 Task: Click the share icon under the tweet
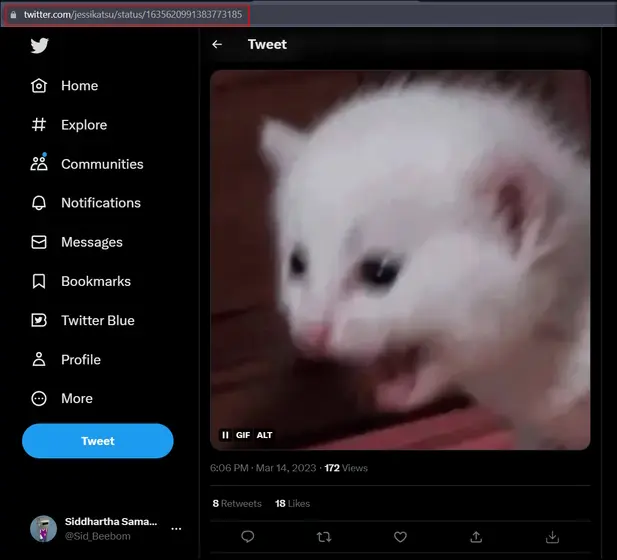(476, 537)
